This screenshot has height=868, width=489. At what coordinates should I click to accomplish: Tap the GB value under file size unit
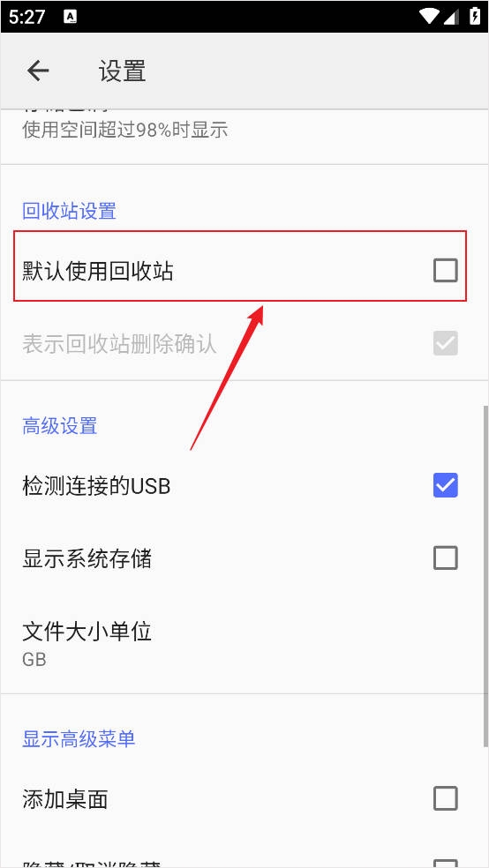point(34,660)
